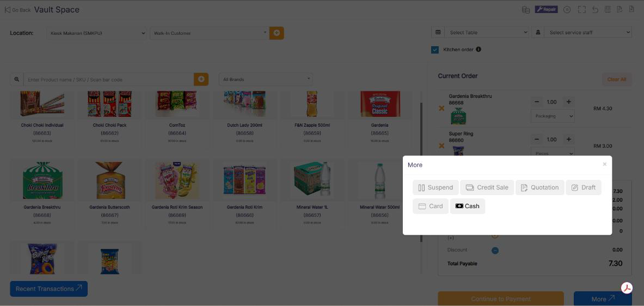Close the More dialog
Screen dimensions: 644x306
tap(605, 164)
